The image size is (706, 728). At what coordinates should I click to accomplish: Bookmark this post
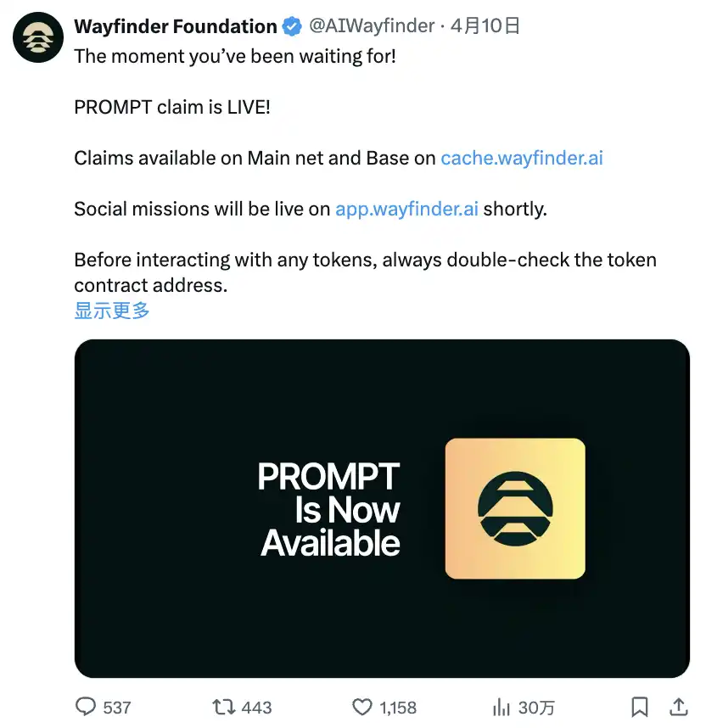pyautogui.click(x=641, y=707)
